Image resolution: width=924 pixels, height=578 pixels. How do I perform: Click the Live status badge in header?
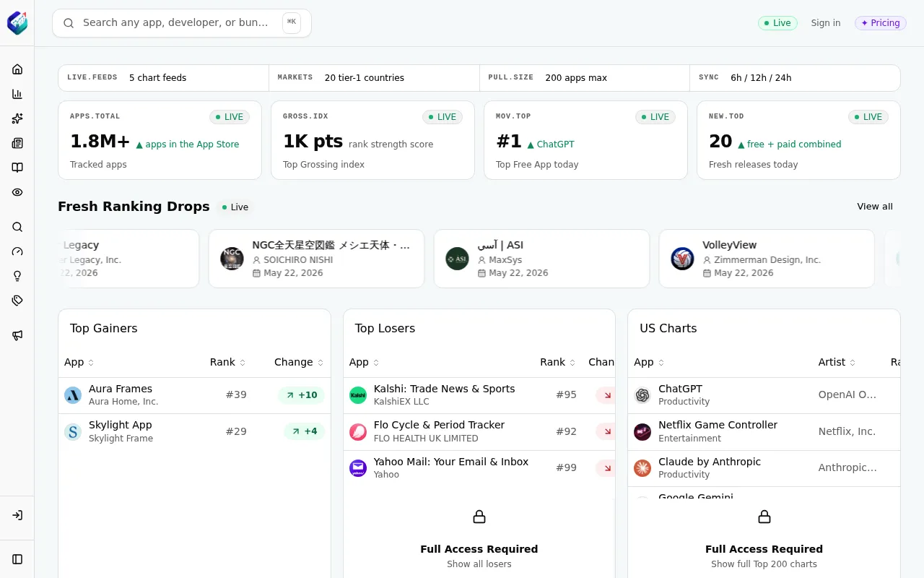pos(777,23)
